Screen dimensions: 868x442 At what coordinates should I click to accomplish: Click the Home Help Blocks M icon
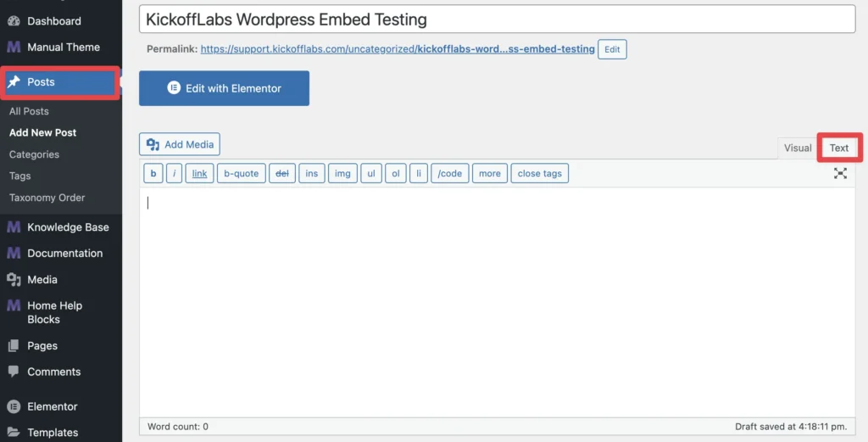(14, 305)
